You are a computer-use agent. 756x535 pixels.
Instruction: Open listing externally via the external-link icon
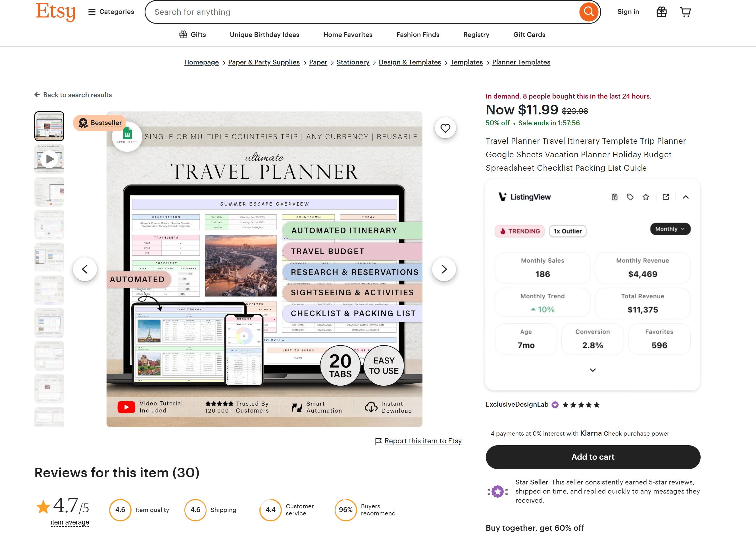click(666, 197)
